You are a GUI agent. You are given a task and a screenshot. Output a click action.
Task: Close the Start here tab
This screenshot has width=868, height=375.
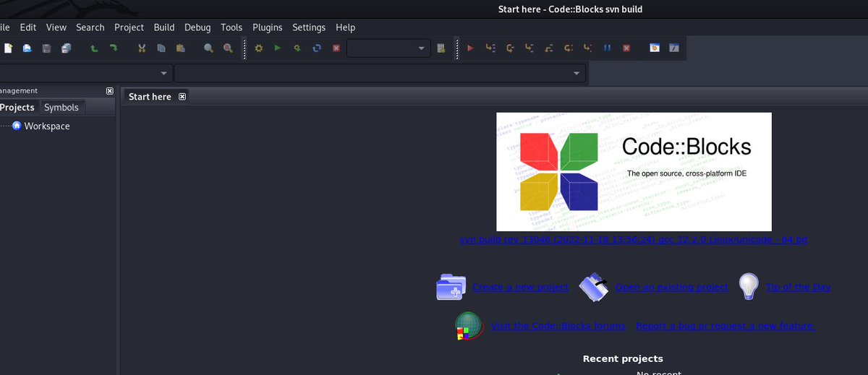point(182,96)
